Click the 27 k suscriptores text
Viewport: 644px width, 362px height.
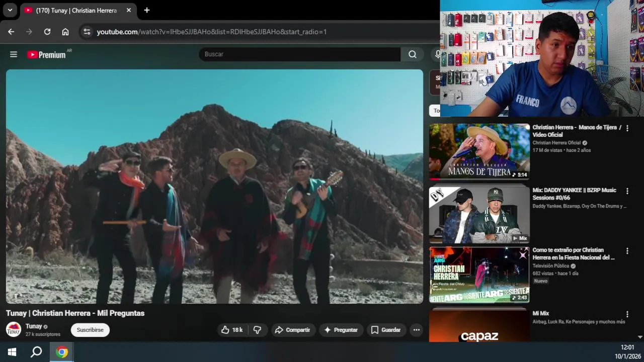point(43,334)
